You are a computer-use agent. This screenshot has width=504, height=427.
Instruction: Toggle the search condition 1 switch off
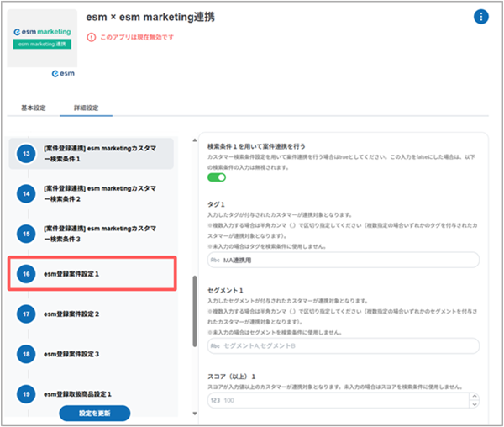coord(217,177)
